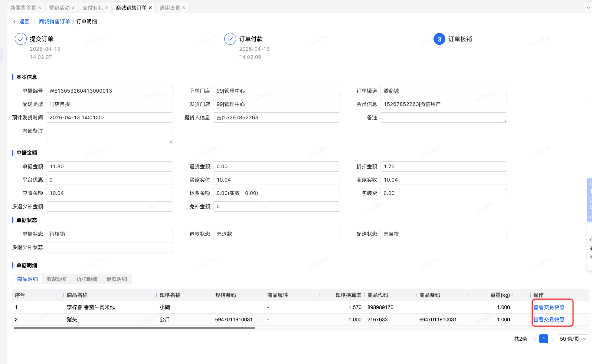Click the 运费金额 field
This screenshot has height=364, width=592.
coord(277,193)
